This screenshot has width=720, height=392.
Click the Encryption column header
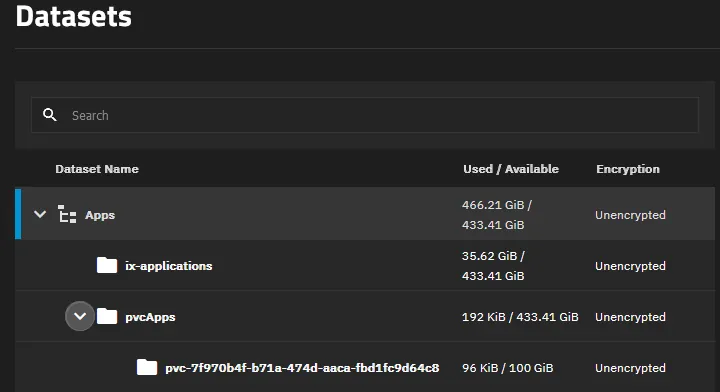(x=628, y=169)
